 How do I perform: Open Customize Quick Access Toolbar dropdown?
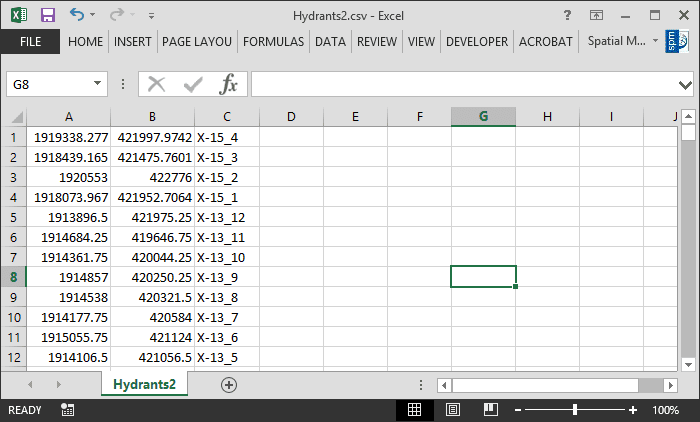[151, 16]
